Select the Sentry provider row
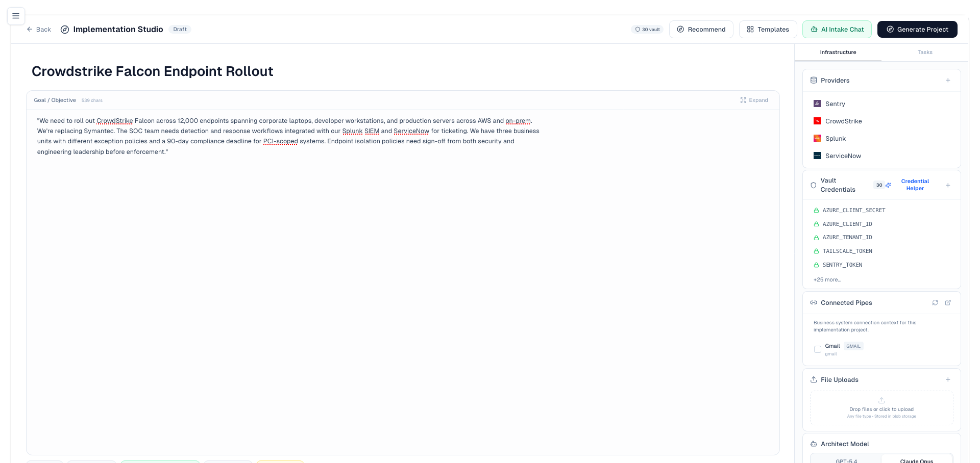 coord(881,104)
